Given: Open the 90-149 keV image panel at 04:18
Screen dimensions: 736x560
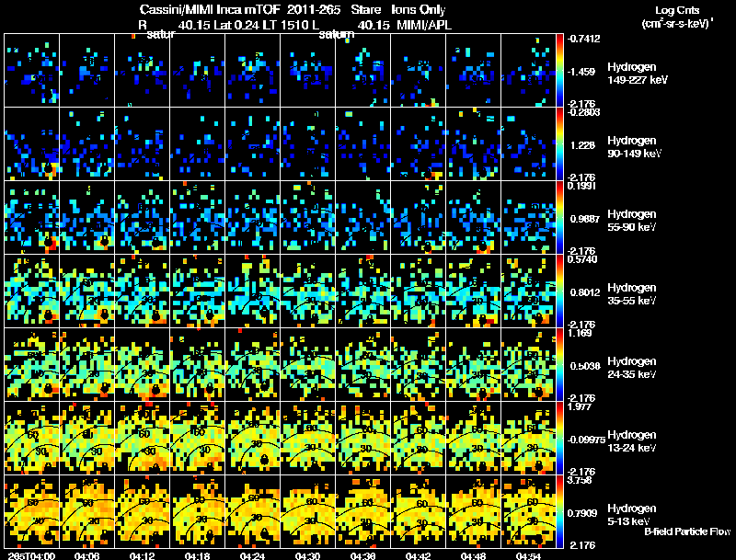Looking at the screenshot, I should pos(197,143).
